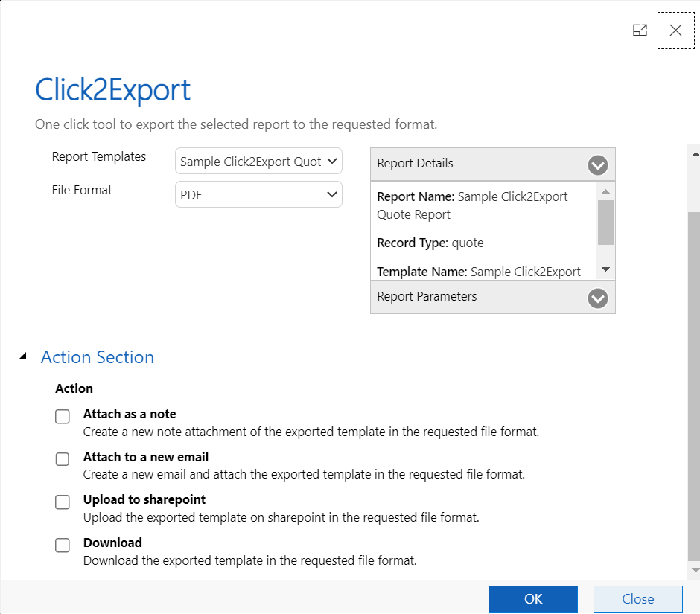Click the Close button at bottom
Viewport: 700px width, 614px height.
point(637,599)
